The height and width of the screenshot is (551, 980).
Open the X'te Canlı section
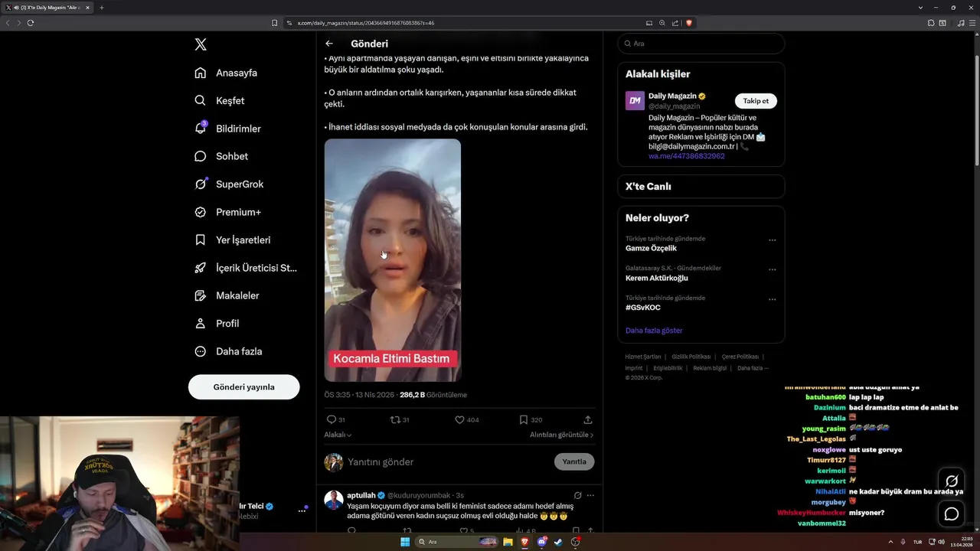tap(701, 186)
